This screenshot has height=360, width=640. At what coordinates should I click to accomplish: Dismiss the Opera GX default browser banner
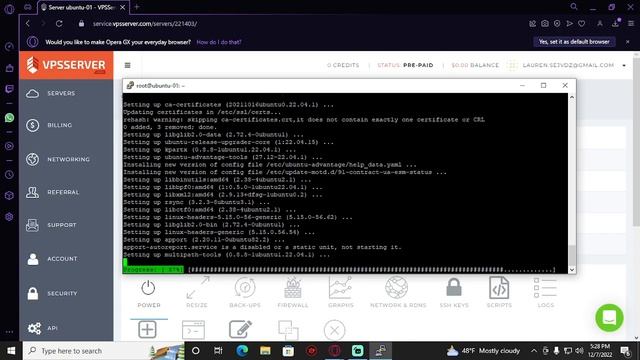(628, 42)
